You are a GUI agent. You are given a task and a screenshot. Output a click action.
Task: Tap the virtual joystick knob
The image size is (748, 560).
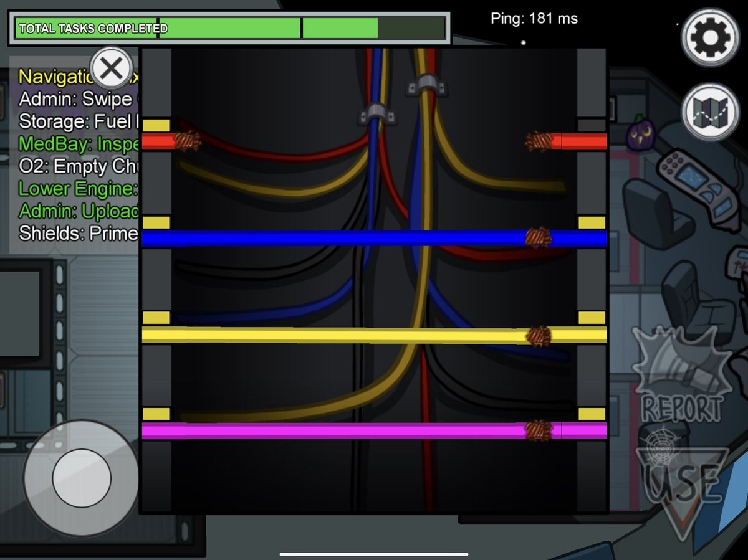[81, 478]
